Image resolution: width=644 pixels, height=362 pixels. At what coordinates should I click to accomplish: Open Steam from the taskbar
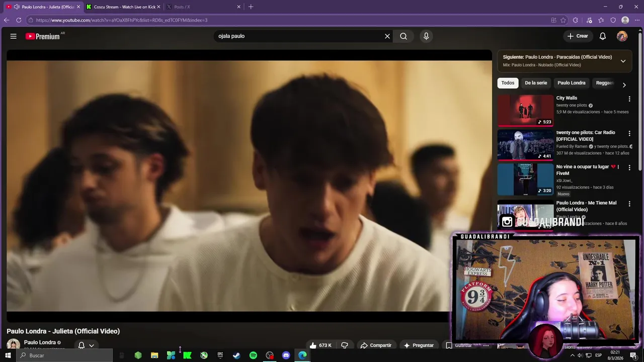tap(236, 355)
